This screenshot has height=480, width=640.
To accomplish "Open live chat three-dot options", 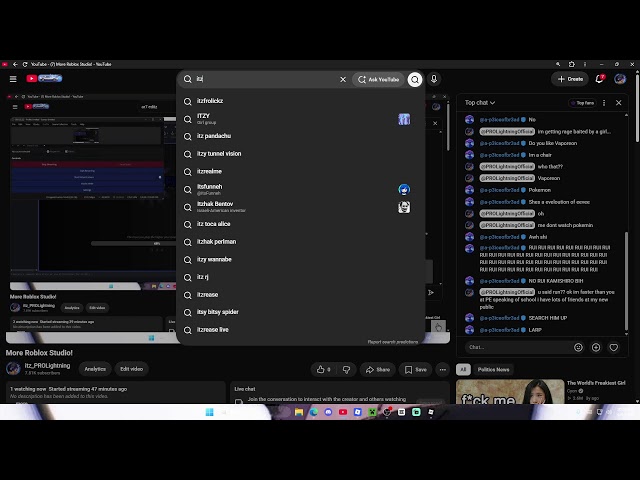I will 604,103.
